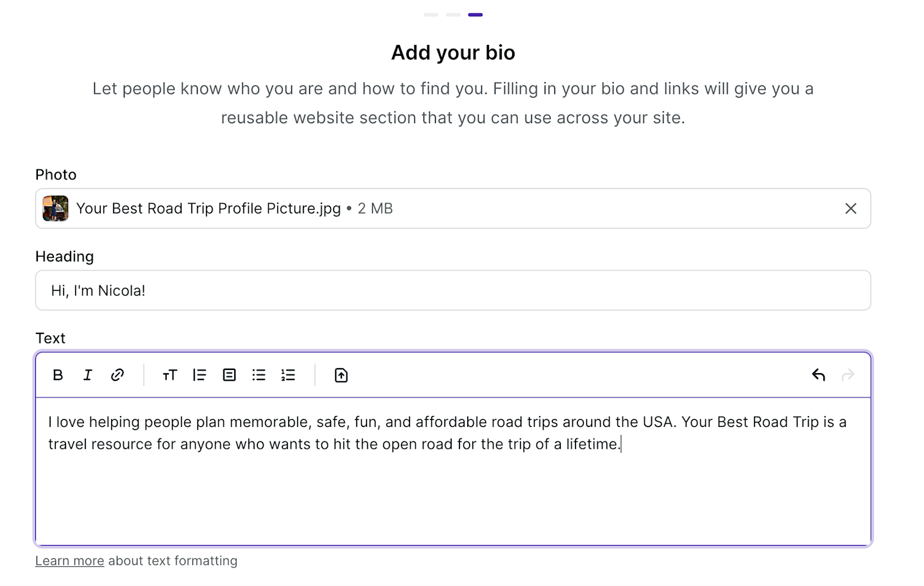Insert a link with the chain icon
The height and width of the screenshot is (586, 924).
pyautogui.click(x=117, y=375)
